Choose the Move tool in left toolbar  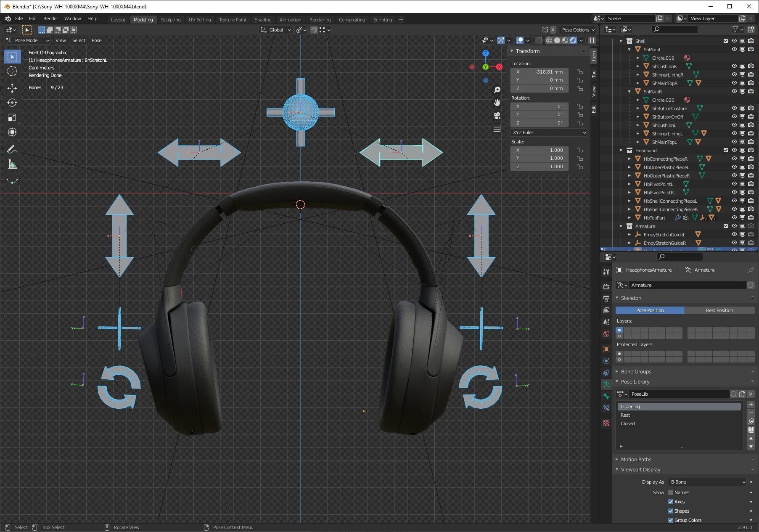click(12, 88)
